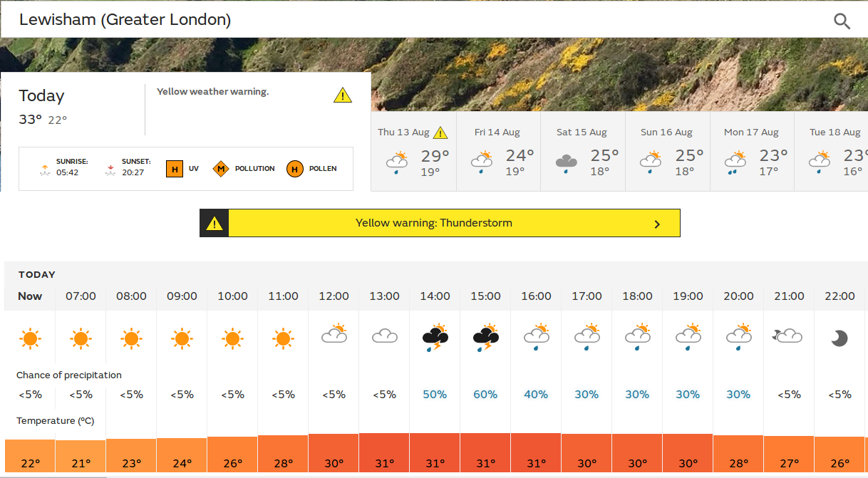Expand the Yellow warning: Thunderstorm banner

(x=433, y=223)
